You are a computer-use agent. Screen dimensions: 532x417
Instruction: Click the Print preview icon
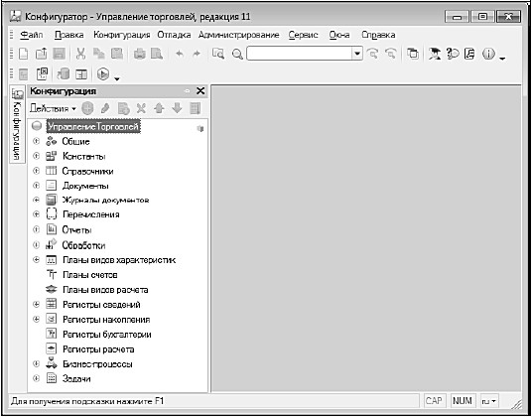pos(157,54)
